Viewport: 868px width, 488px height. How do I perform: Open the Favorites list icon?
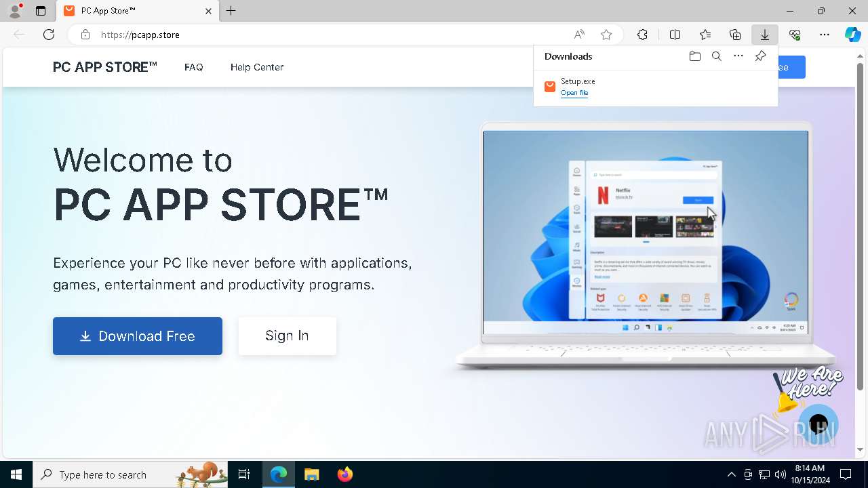coord(705,35)
